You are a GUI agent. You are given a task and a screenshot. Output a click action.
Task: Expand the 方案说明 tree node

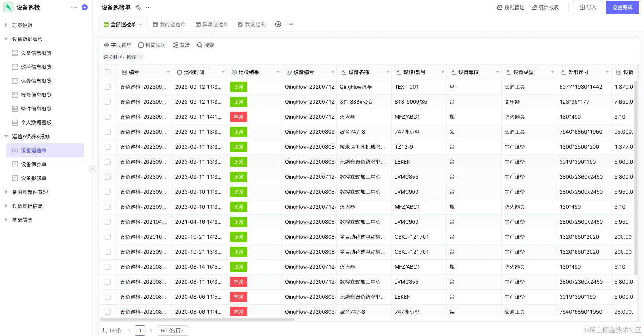pyautogui.click(x=6, y=25)
